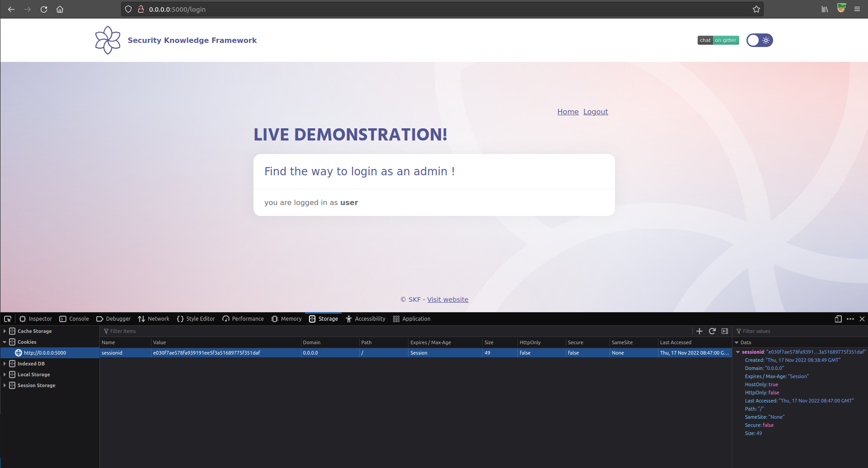Open DevTools more options ellipsis menu

tap(850, 319)
